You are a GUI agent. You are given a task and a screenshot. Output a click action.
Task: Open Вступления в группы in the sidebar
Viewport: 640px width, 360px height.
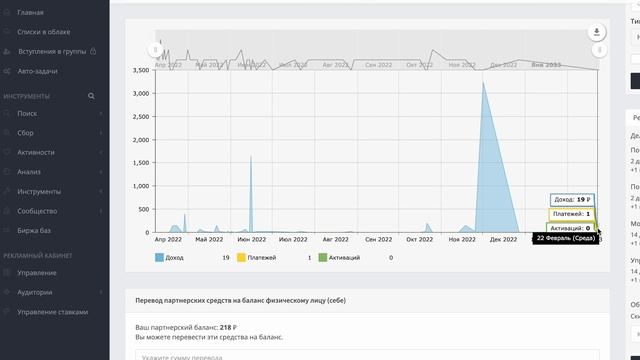point(52,51)
